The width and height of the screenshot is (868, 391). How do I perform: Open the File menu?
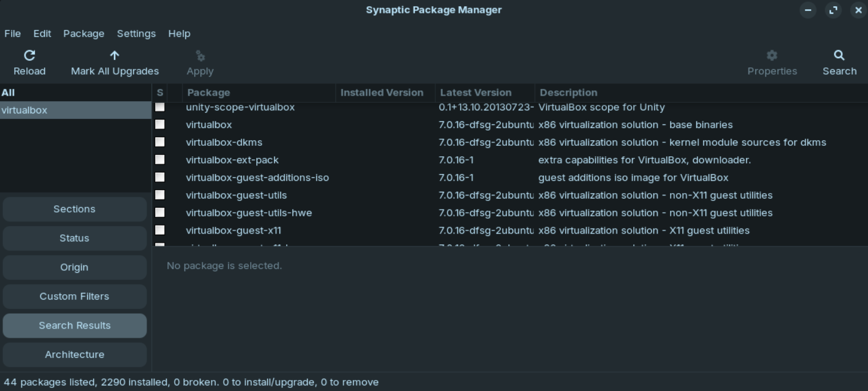12,34
